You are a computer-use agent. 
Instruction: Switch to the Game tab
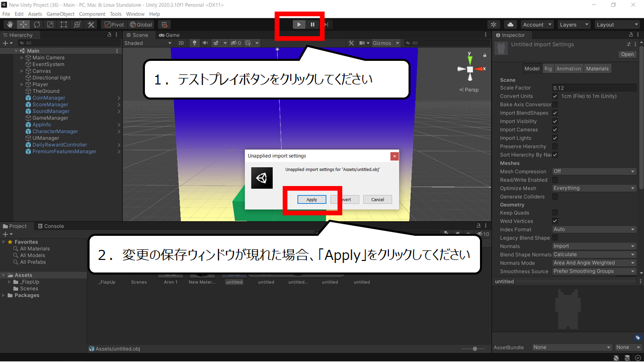coord(170,35)
